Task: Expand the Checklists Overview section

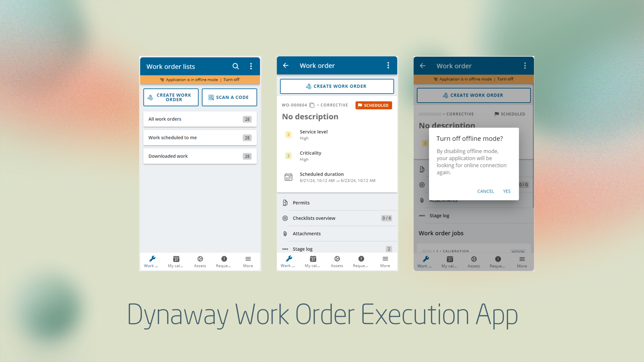Action: click(337, 218)
